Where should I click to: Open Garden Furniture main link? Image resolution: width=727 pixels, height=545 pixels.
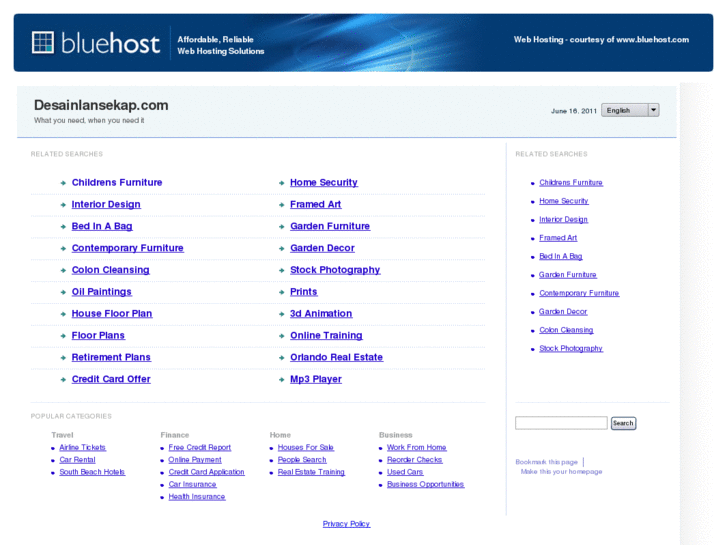(330, 226)
